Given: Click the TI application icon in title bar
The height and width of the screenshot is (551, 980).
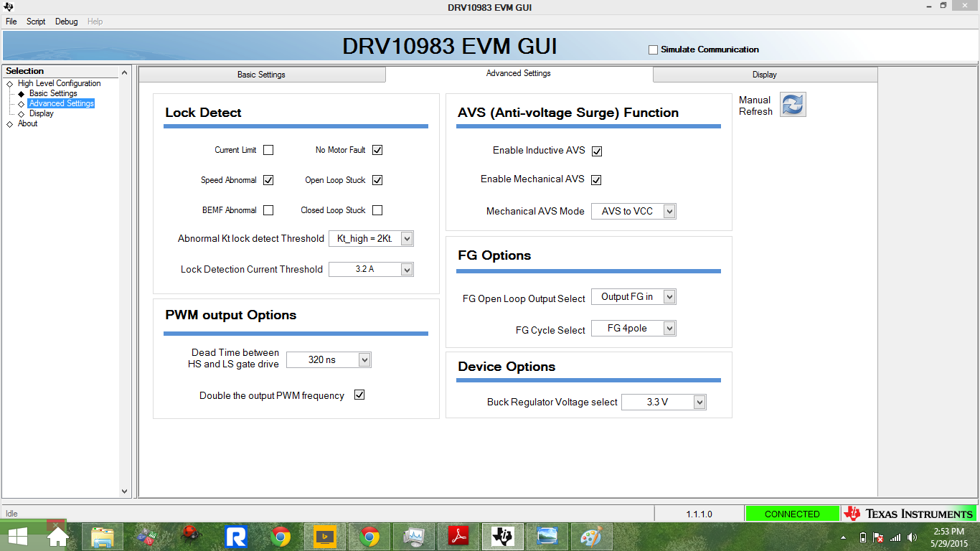Looking at the screenshot, I should click(x=8, y=7).
